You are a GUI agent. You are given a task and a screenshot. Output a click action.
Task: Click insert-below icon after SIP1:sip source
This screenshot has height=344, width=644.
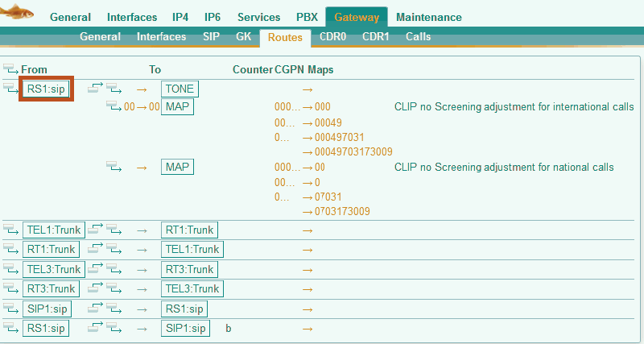tap(95, 308)
